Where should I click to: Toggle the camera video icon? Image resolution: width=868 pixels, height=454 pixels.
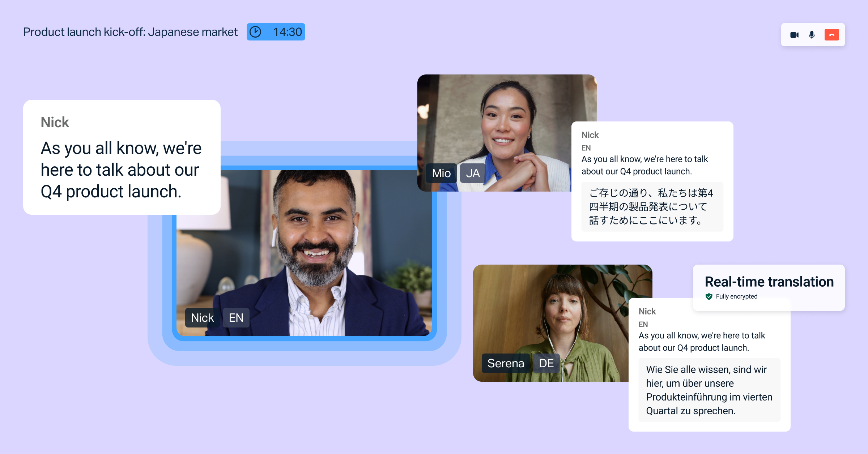[794, 35]
